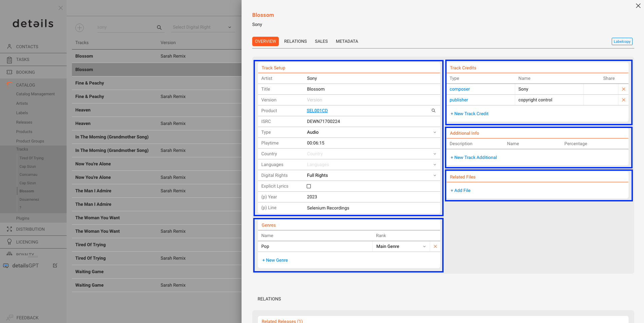
Task: Open the Contacts section icon
Action: tap(9, 46)
